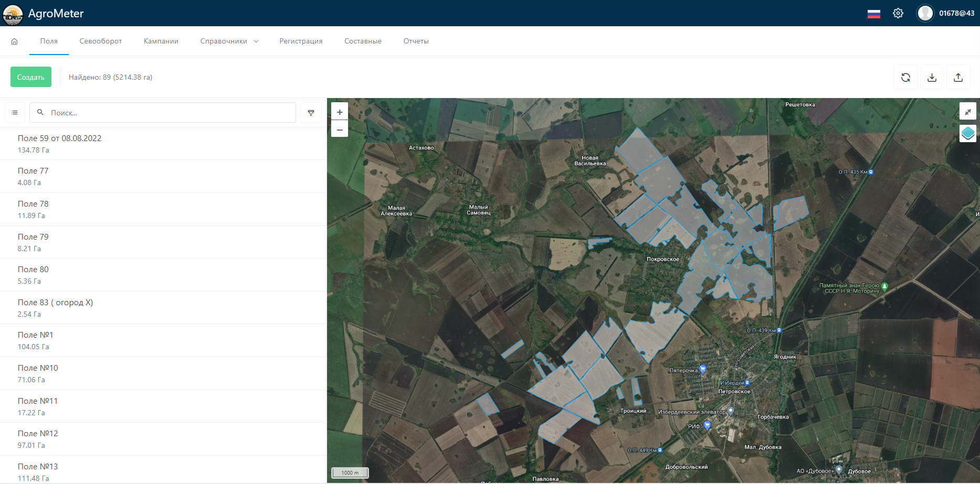Switch to the Севооборот tab

pyautogui.click(x=100, y=41)
